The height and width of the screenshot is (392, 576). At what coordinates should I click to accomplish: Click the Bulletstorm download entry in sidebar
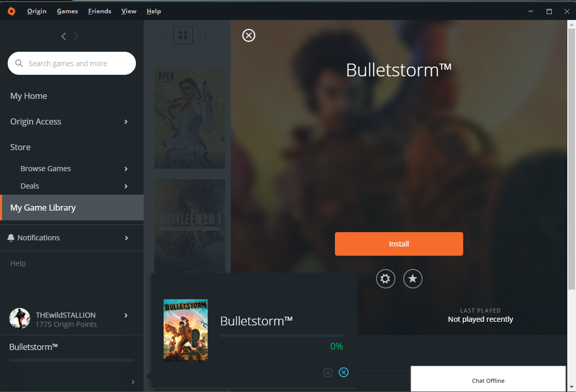33,347
